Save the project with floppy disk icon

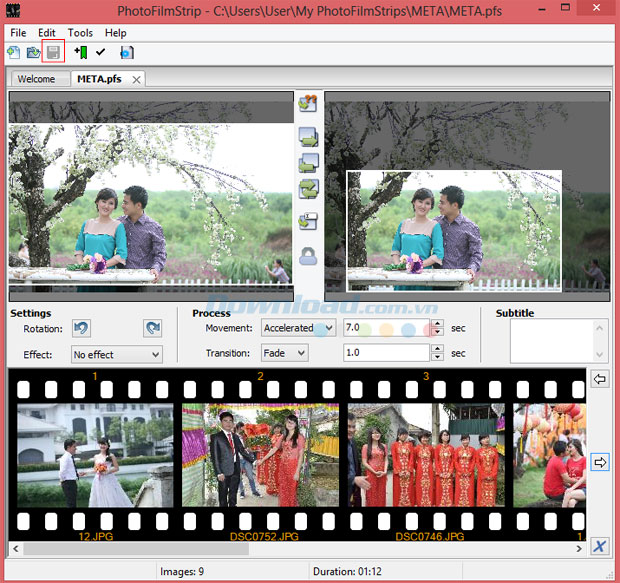[x=54, y=53]
